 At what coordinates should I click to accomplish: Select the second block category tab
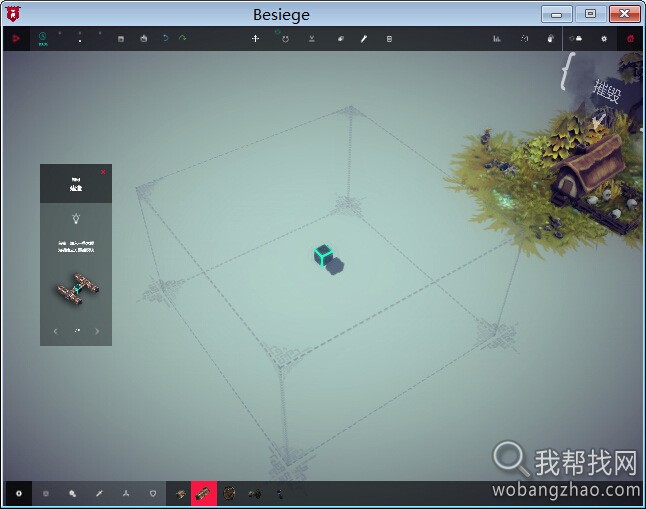coord(46,493)
